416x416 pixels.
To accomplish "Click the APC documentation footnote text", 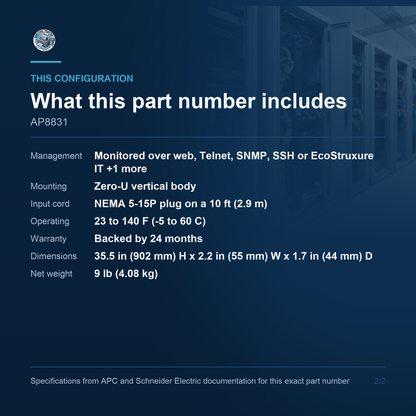I will point(190,381).
